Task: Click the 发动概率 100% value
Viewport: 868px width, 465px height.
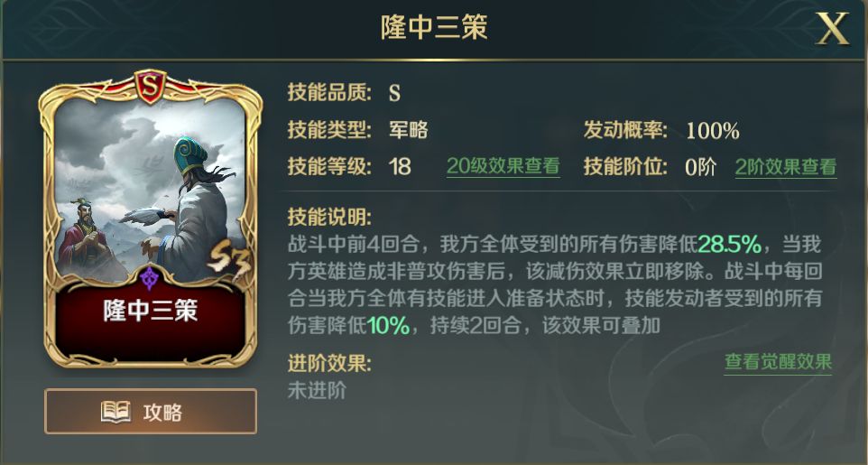Action: [712, 131]
